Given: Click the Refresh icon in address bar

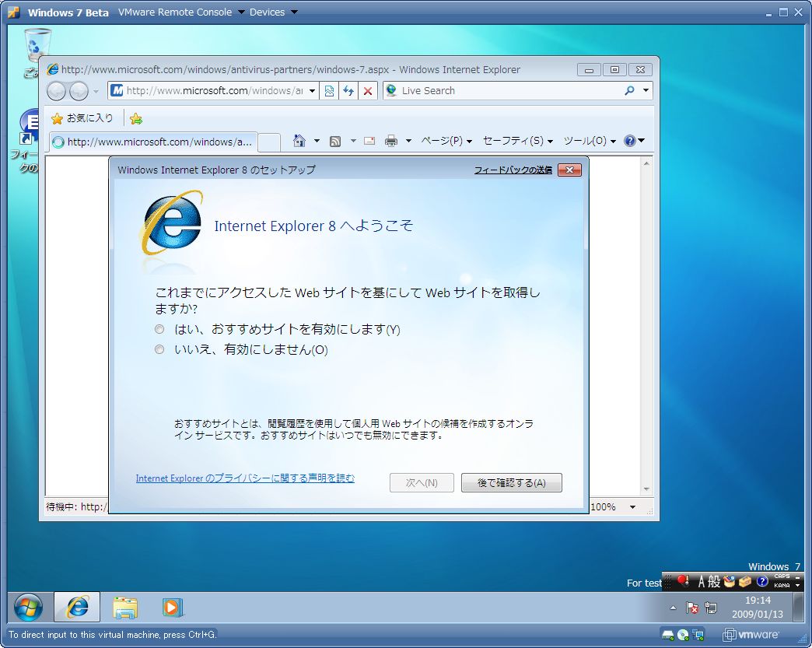Looking at the screenshot, I should pyautogui.click(x=348, y=91).
